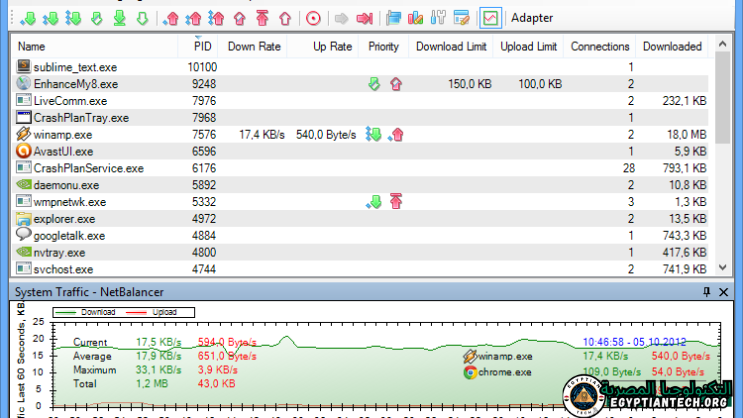Select explorer.exe in the process list
743x418 pixels.
360,218
